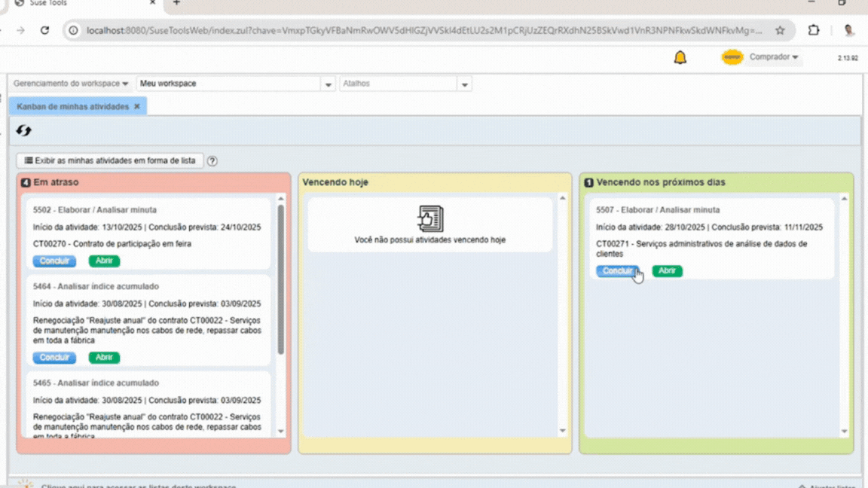
Task: Open the notifications bell
Action: tap(679, 56)
